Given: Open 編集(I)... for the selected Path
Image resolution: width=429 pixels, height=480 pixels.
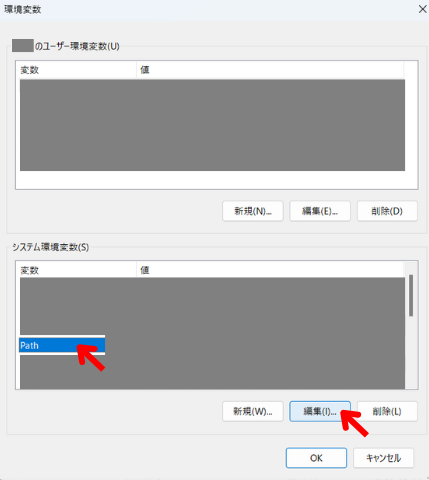Looking at the screenshot, I should click(x=320, y=411).
